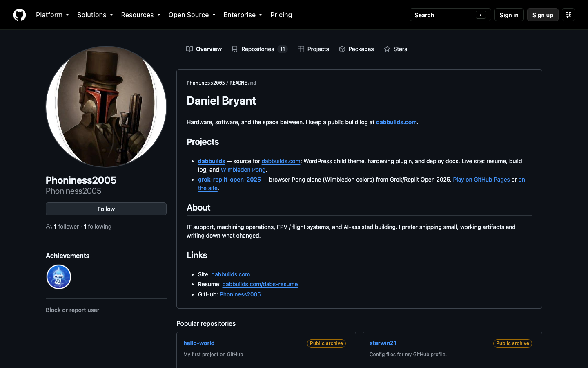Viewport: 588px width, 368px height.
Task: Open the profile avatar image
Action: pyautogui.click(x=106, y=107)
